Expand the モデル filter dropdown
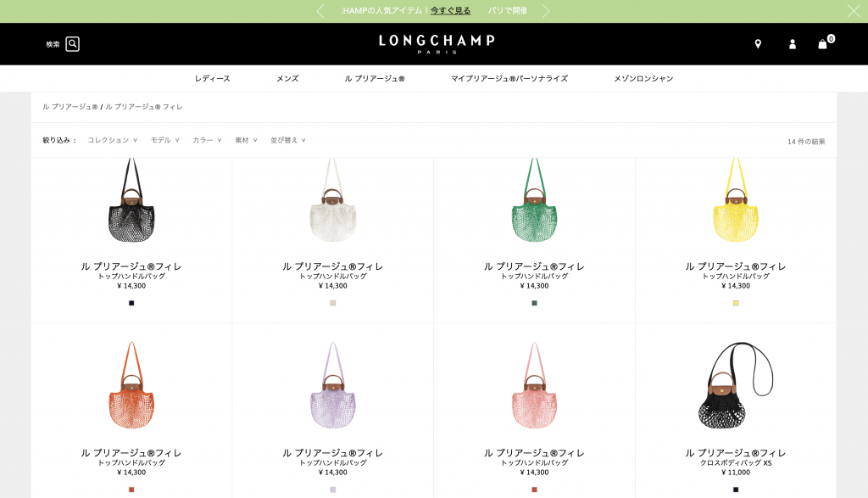868x498 pixels. coord(165,140)
